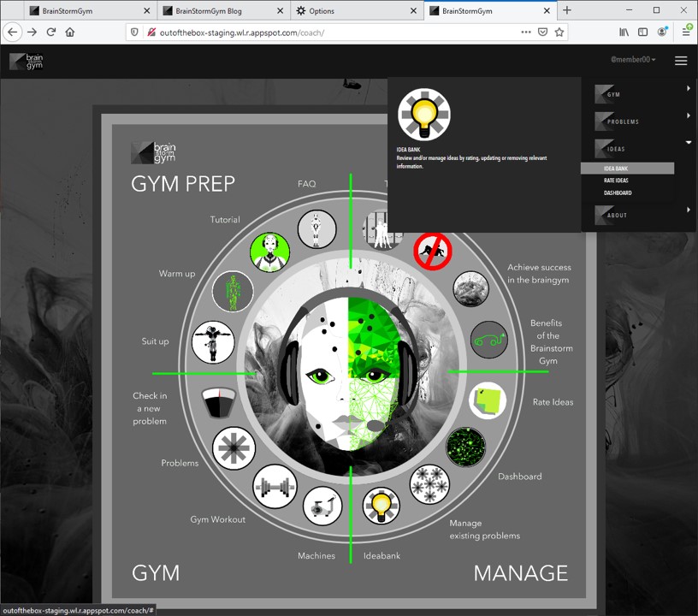The height and width of the screenshot is (616, 698).
Task: Open the Warm up green figure icon
Action: tap(233, 292)
